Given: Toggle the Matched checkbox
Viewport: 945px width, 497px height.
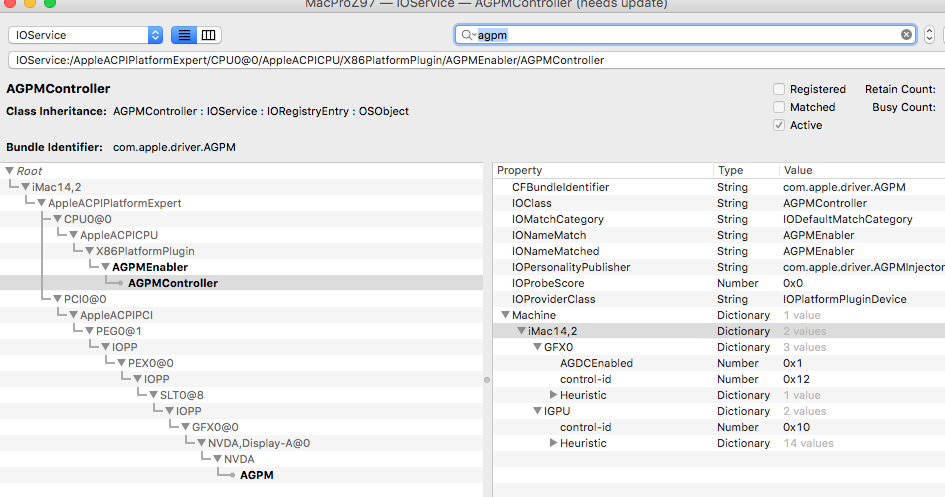Looking at the screenshot, I should 779,107.
